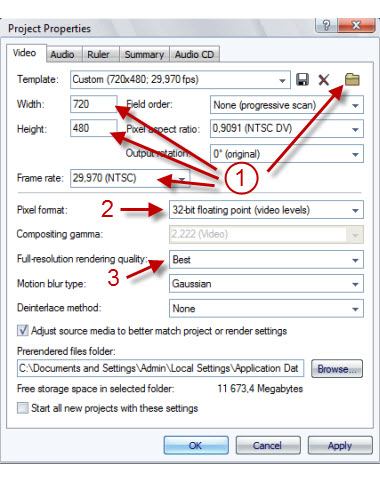Screen dimensions: 380x487
Task: Click the Prerendered files folder path field
Action: coord(160,368)
